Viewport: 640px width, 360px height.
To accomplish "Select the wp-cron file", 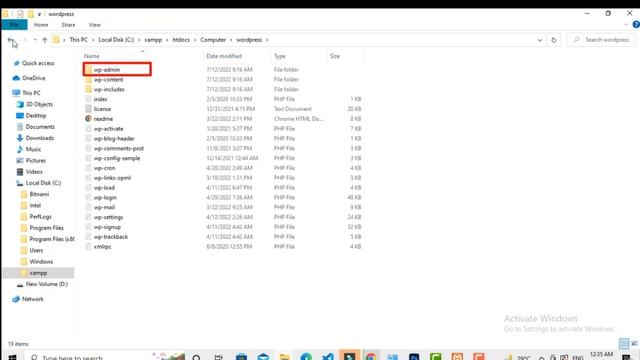I will (x=104, y=168).
